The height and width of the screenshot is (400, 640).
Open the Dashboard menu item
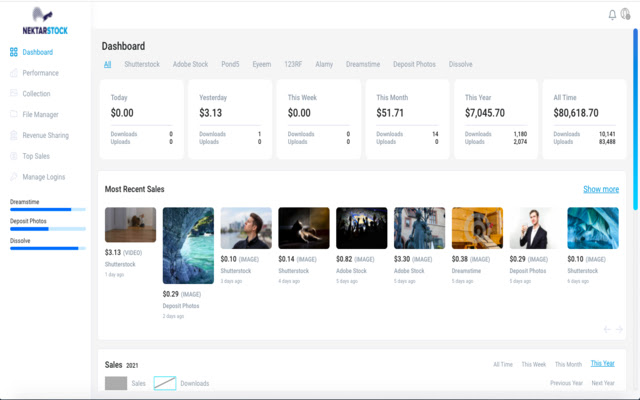(38, 52)
